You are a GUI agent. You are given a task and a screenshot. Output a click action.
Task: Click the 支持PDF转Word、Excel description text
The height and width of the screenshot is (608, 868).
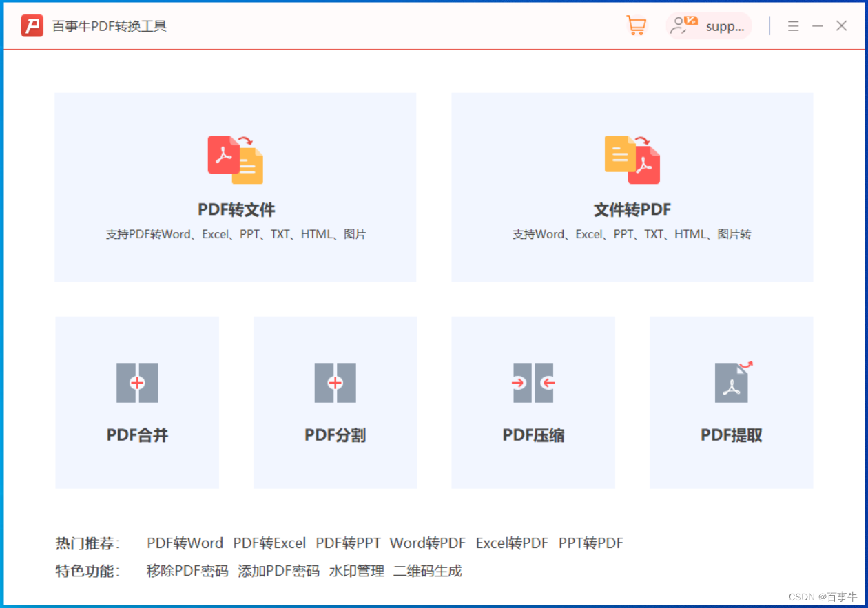tap(236, 234)
